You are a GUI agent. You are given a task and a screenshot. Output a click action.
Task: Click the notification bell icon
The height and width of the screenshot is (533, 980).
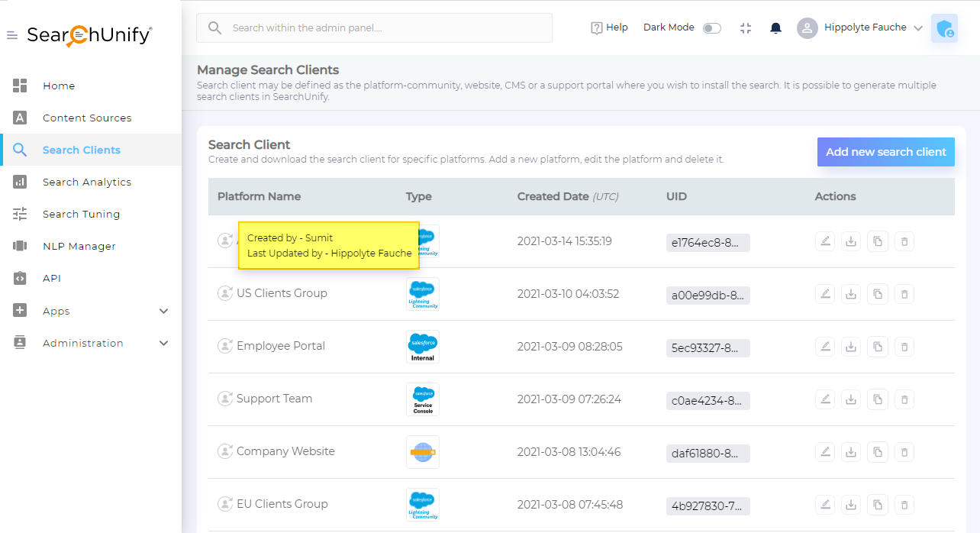pyautogui.click(x=775, y=28)
